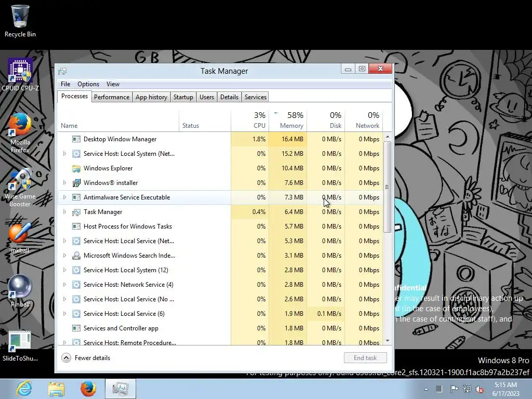This screenshot has height=399, width=532.
Task: Expand Service Host: Local System (Net... row
Action: (64, 154)
